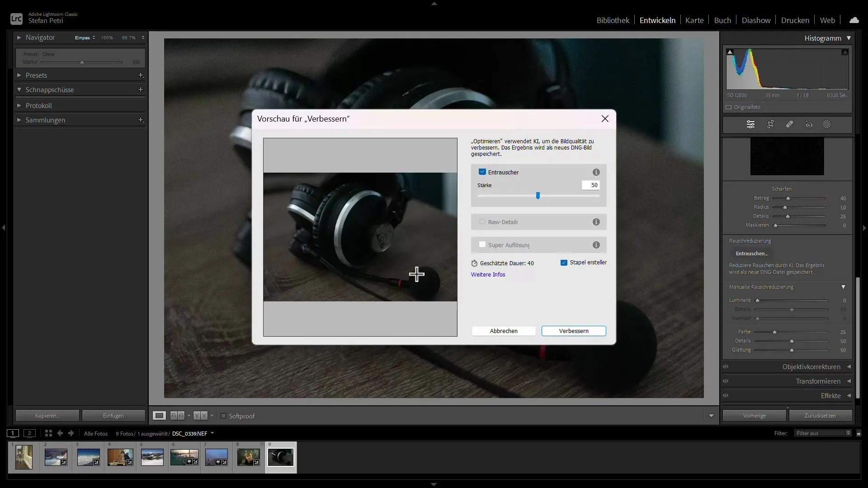This screenshot has height=488, width=868.
Task: Show info for Super Auflösung option
Action: [596, 245]
